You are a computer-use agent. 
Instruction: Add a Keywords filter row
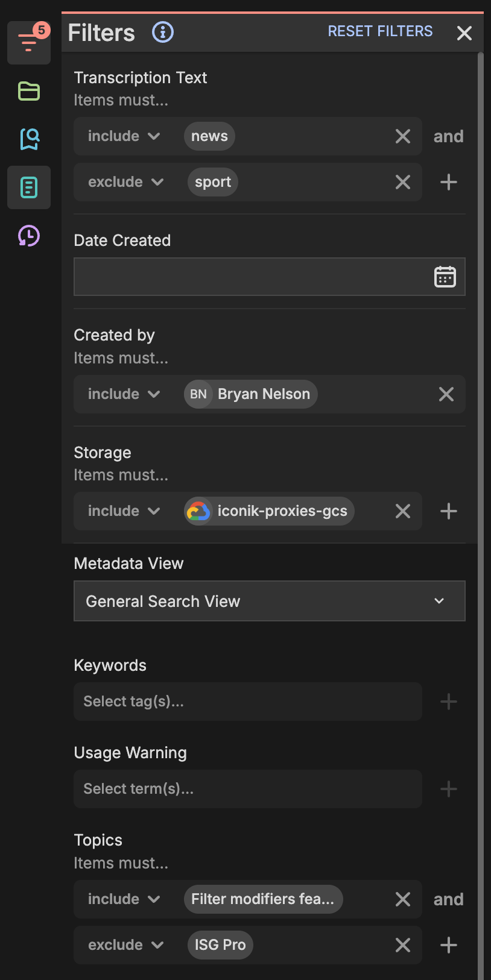pos(449,702)
